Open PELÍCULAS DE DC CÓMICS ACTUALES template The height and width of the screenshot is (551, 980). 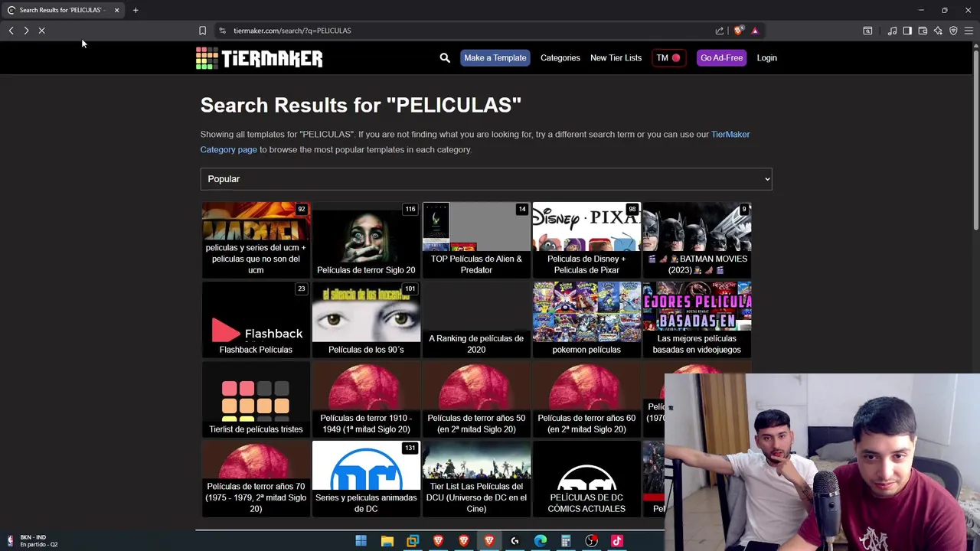(x=586, y=478)
